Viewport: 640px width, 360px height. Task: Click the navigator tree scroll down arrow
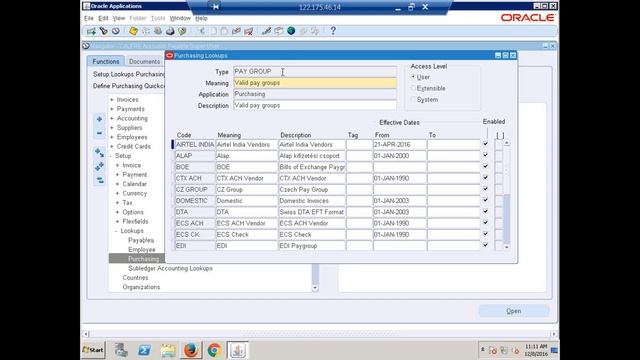tap(315, 288)
